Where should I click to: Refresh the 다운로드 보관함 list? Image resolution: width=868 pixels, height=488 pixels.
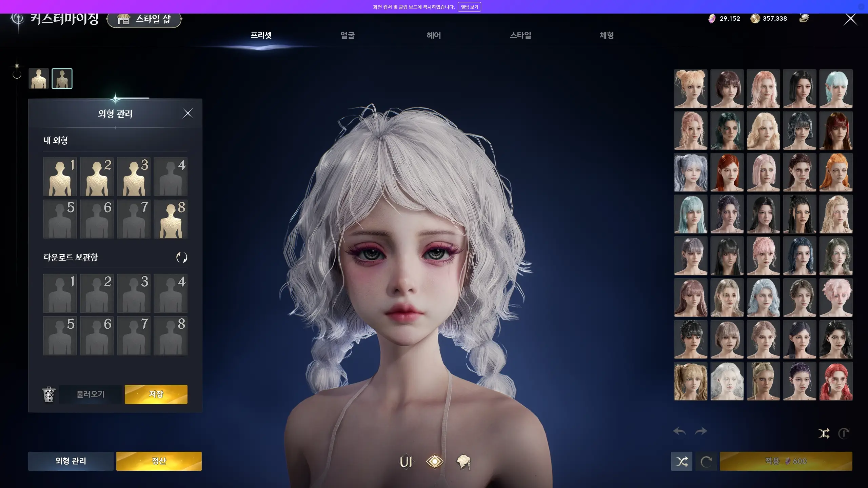click(x=182, y=258)
